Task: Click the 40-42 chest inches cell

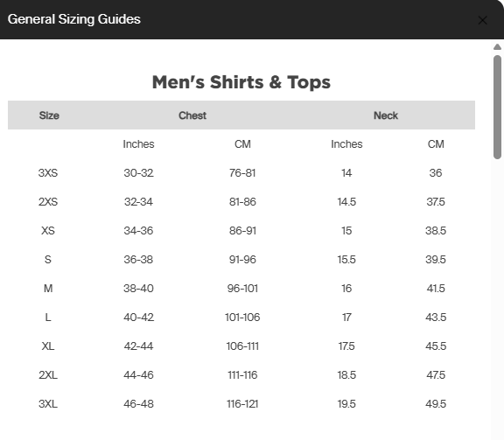Action: [x=138, y=318]
